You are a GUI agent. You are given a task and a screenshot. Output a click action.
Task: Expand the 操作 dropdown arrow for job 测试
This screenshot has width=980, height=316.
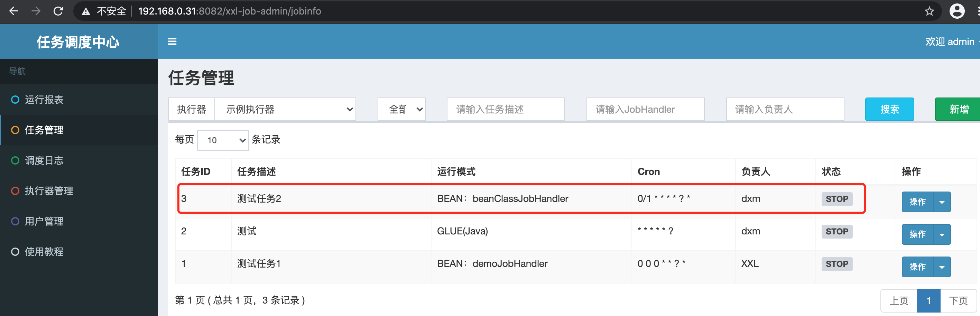(942, 234)
